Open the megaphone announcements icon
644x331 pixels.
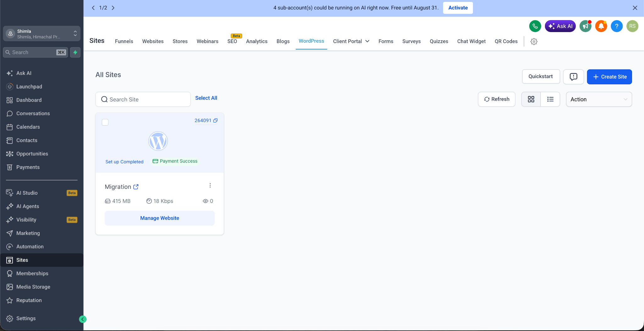585,26
